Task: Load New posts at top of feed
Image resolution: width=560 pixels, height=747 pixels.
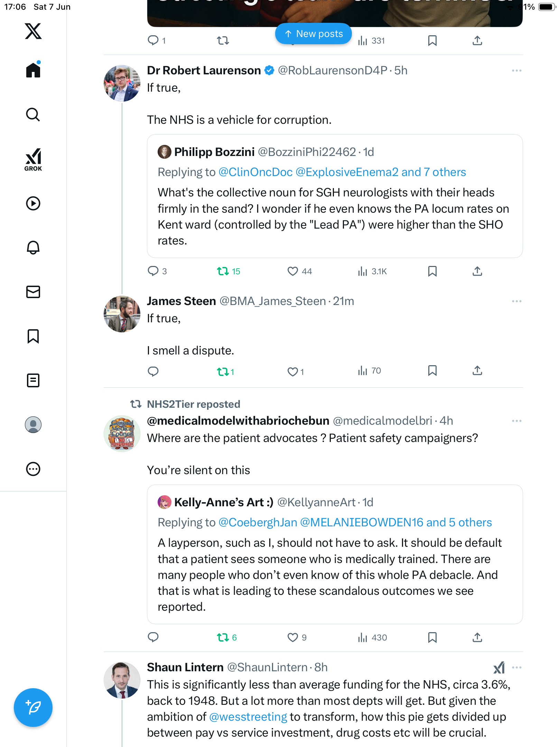Action: pos(313,34)
